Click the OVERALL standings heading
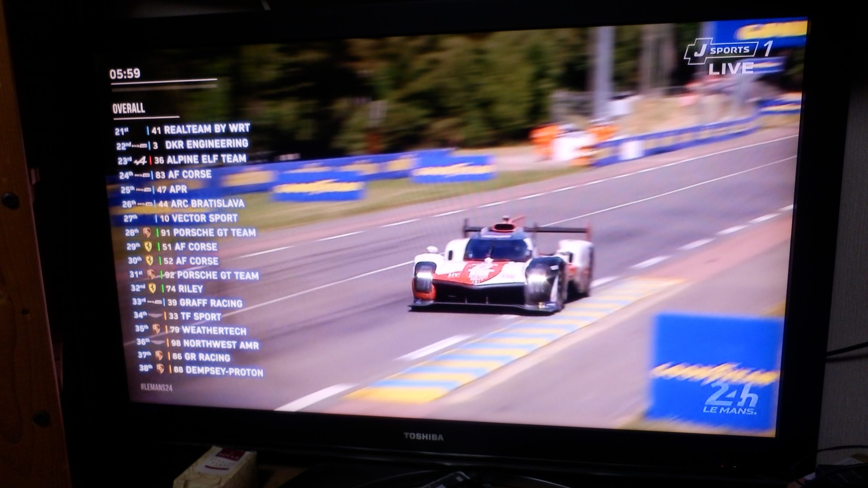The width and height of the screenshot is (868, 488). coord(129,108)
